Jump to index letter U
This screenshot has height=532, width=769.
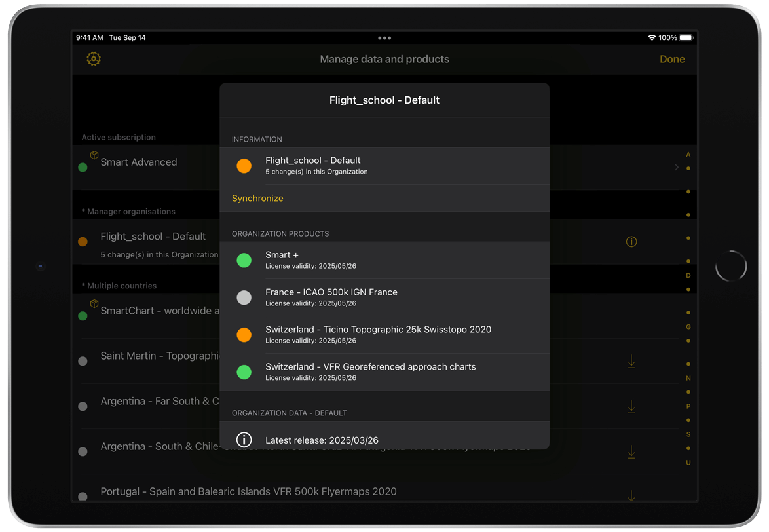[x=688, y=463]
